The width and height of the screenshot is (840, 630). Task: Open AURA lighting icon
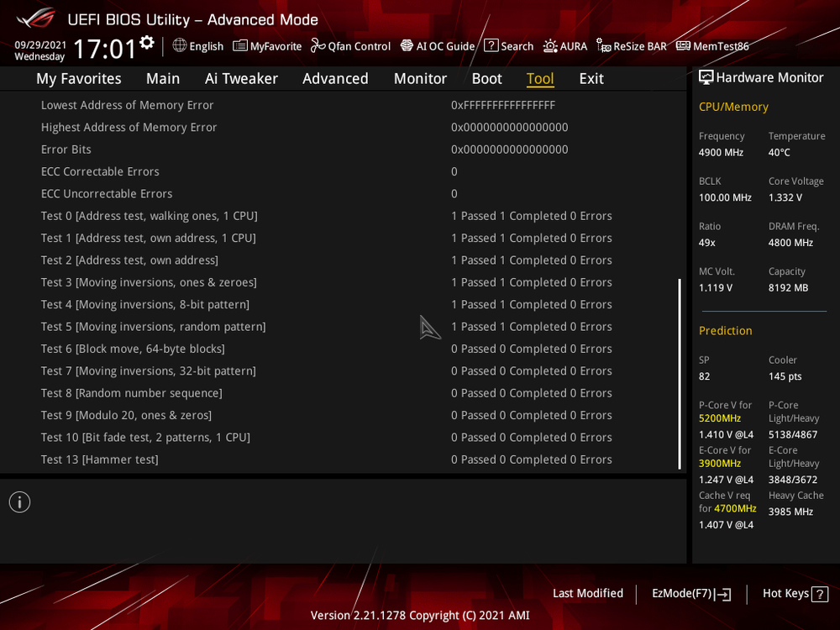tap(550, 46)
